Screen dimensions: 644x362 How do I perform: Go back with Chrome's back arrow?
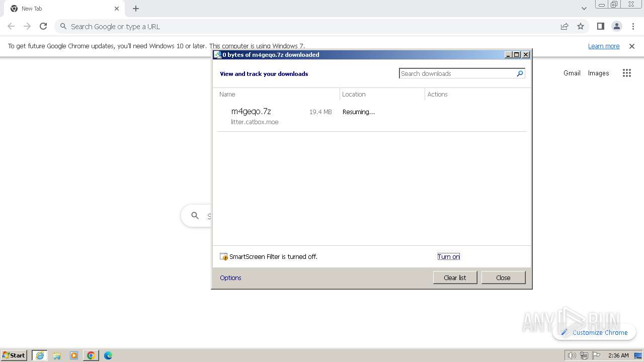point(11,26)
